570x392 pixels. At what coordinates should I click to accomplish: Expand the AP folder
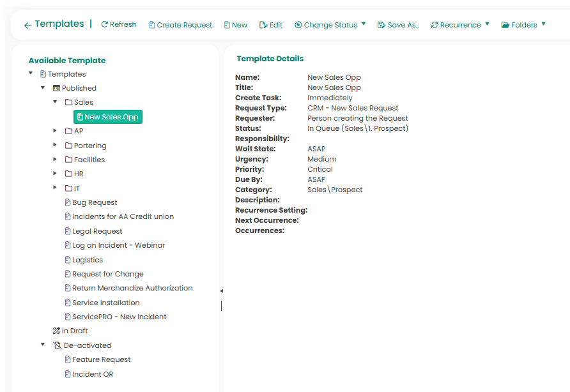point(55,130)
